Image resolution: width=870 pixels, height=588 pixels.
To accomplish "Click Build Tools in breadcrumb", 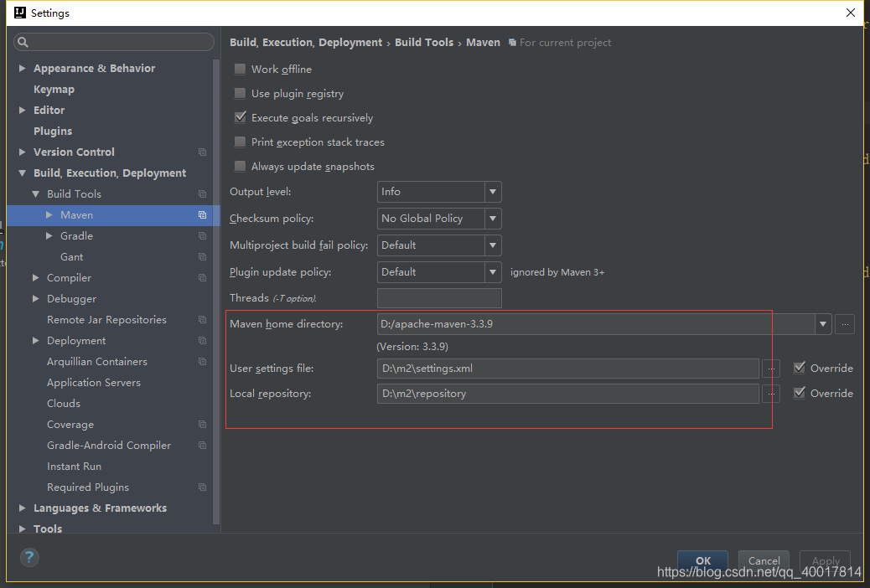I will (x=424, y=42).
